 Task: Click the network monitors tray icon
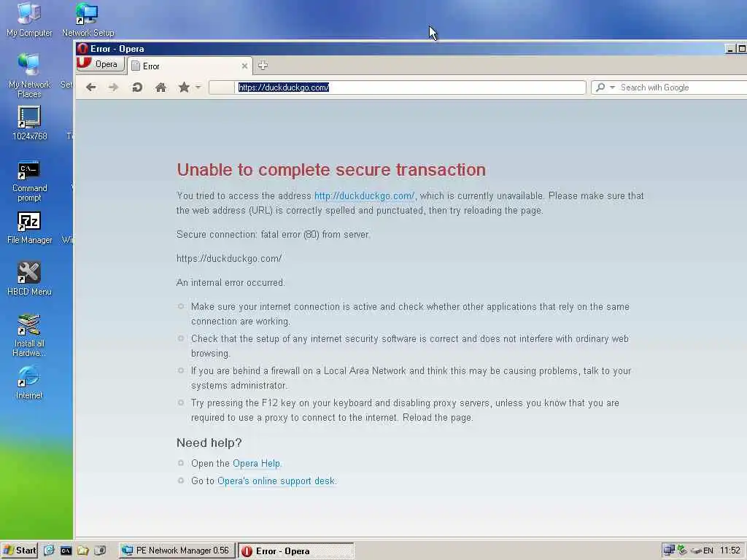(669, 551)
